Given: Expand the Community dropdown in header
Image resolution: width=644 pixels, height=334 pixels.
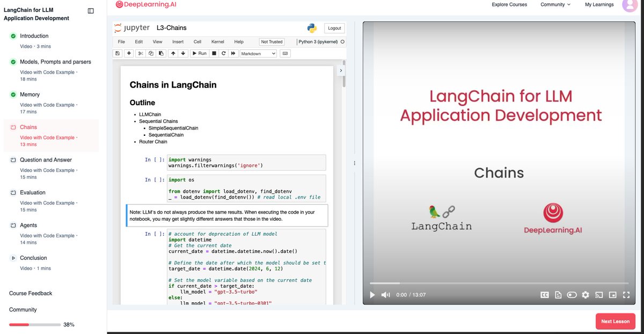Looking at the screenshot, I should pos(556,4).
